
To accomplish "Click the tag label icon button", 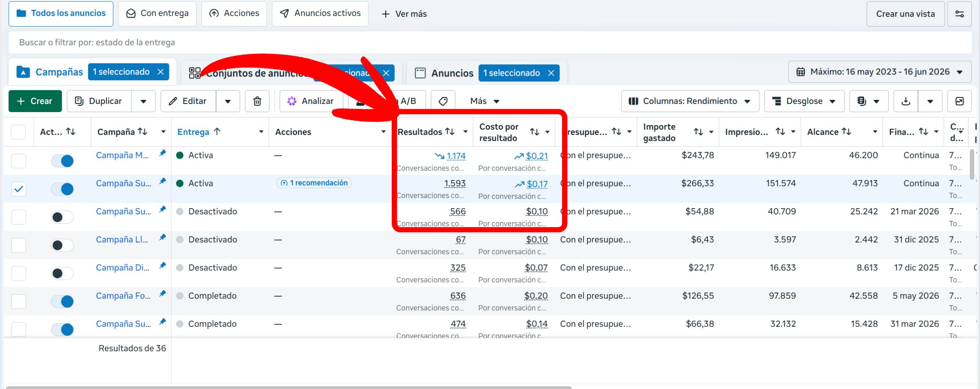I will (x=443, y=101).
